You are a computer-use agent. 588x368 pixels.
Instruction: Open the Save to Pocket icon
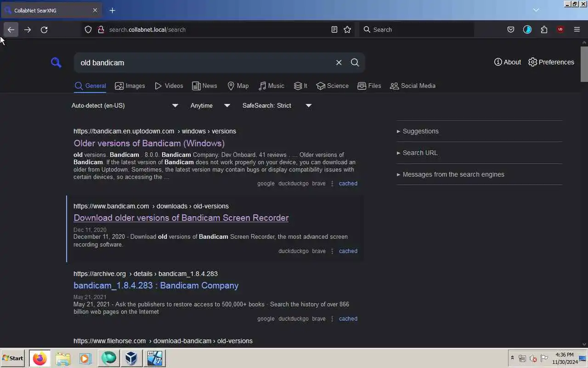coord(511,29)
